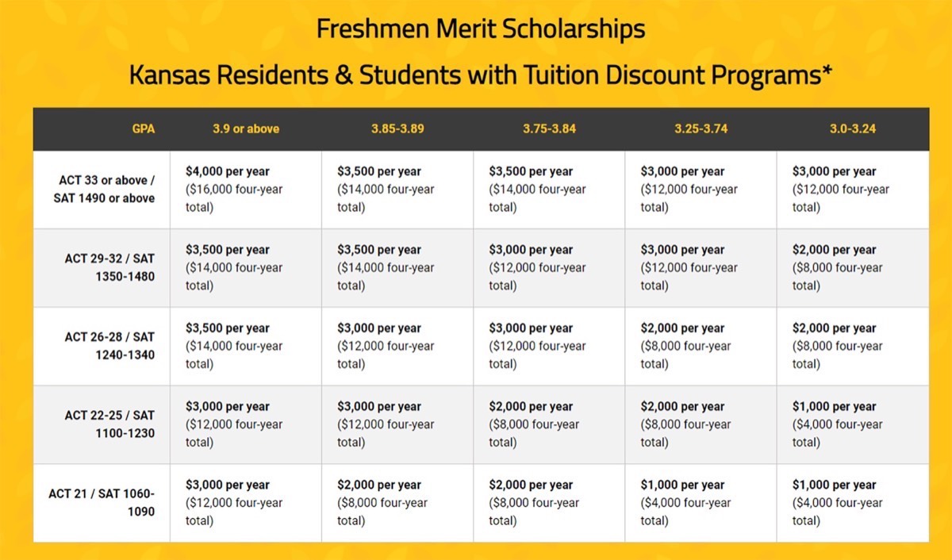Select the $16,000 four-year total text
This screenshot has width=952, height=560.
click(x=234, y=198)
